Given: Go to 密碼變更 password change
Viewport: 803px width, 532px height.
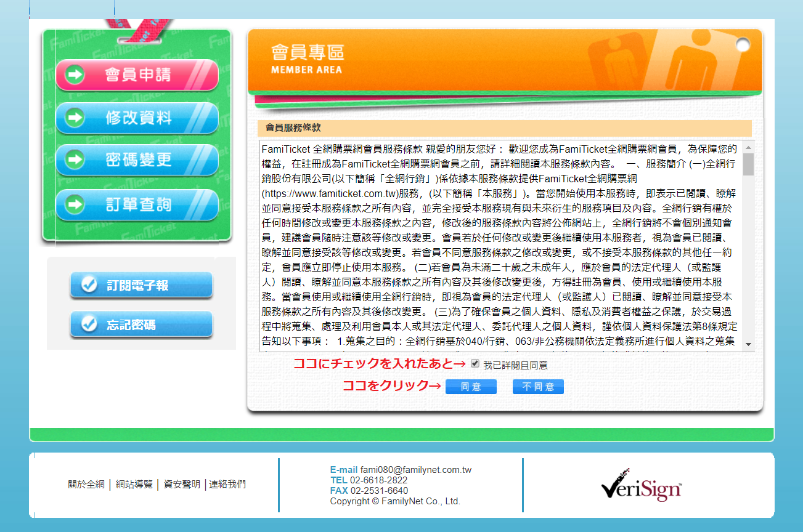Looking at the screenshot, I should (137, 160).
